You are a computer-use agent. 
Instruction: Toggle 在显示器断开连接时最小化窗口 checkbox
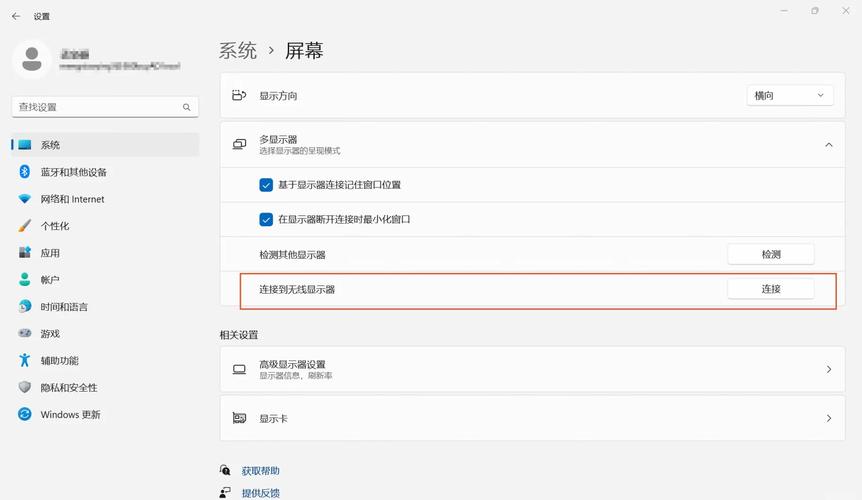pyautogui.click(x=266, y=219)
